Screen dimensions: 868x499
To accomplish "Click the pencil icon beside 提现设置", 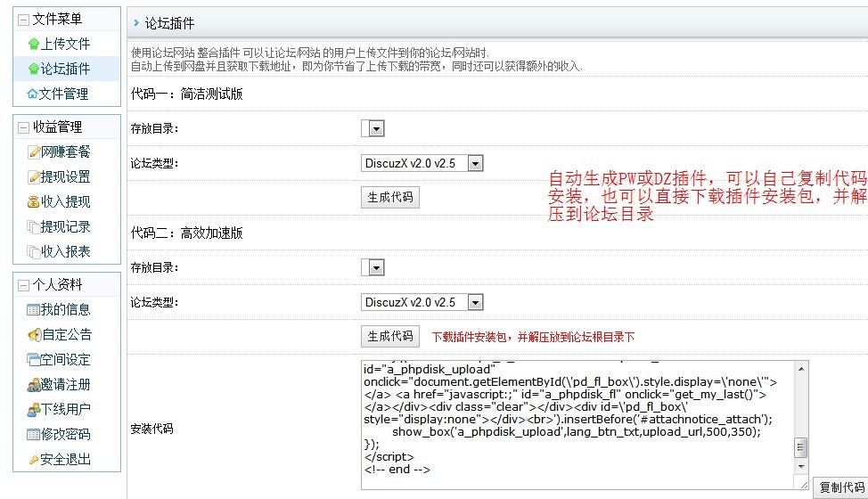I will pos(34,177).
